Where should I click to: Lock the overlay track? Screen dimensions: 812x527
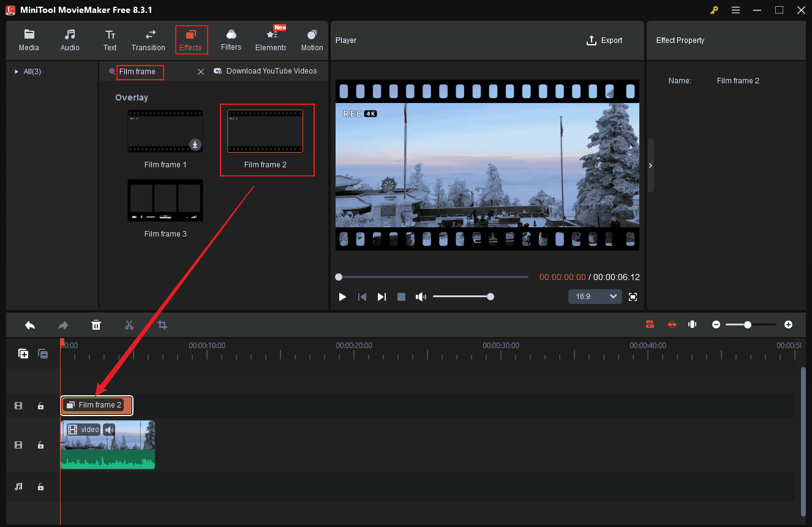[40, 405]
